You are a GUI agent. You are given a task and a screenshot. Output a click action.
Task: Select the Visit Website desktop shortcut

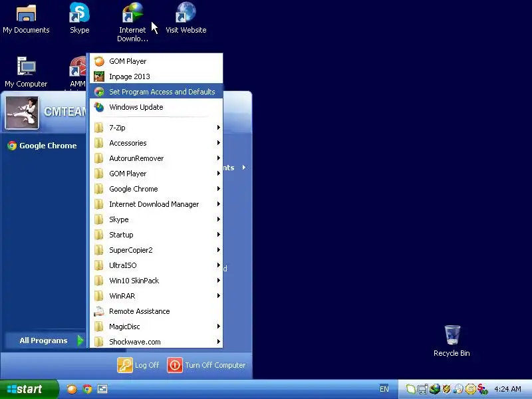click(x=186, y=18)
